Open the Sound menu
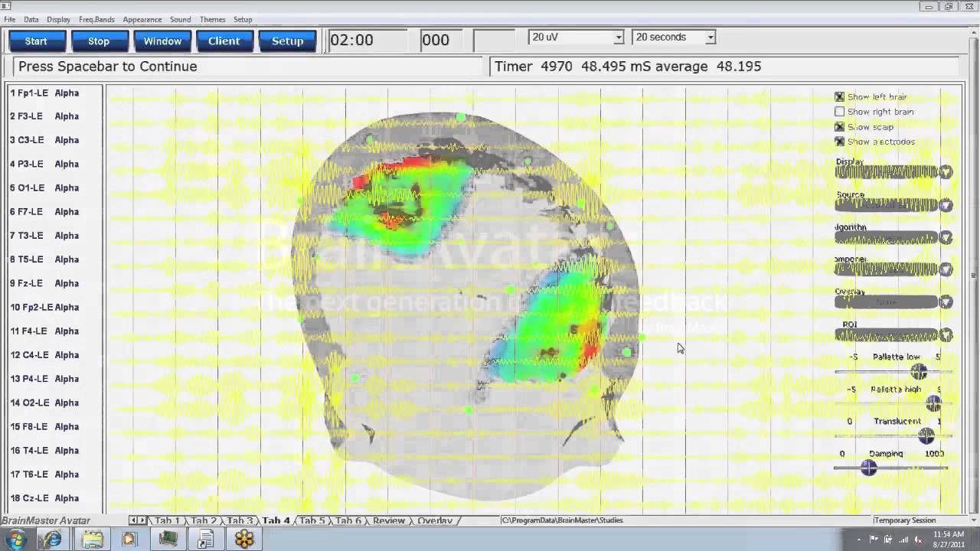The width and height of the screenshot is (980, 551). click(x=181, y=19)
